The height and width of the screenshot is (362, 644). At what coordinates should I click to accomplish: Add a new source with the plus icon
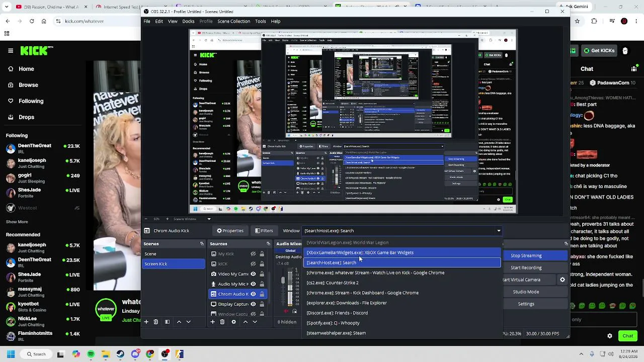pyautogui.click(x=213, y=322)
